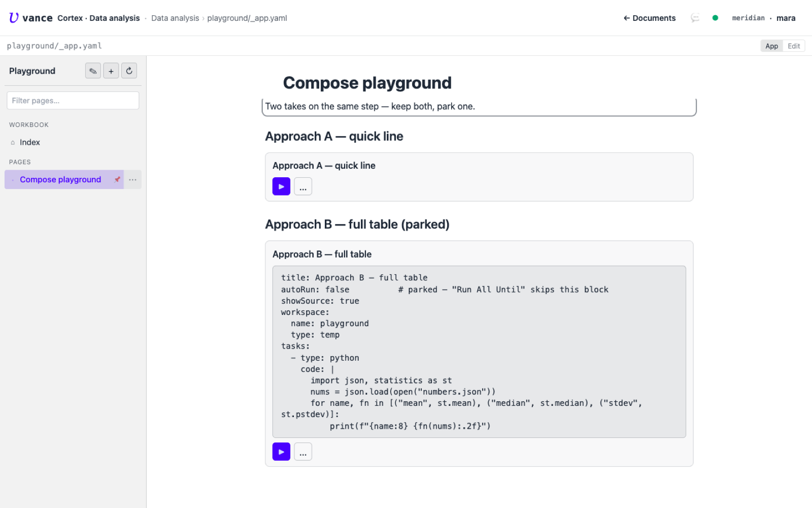Open more options for Compose playground page
This screenshot has width=812, height=508.
click(132, 179)
